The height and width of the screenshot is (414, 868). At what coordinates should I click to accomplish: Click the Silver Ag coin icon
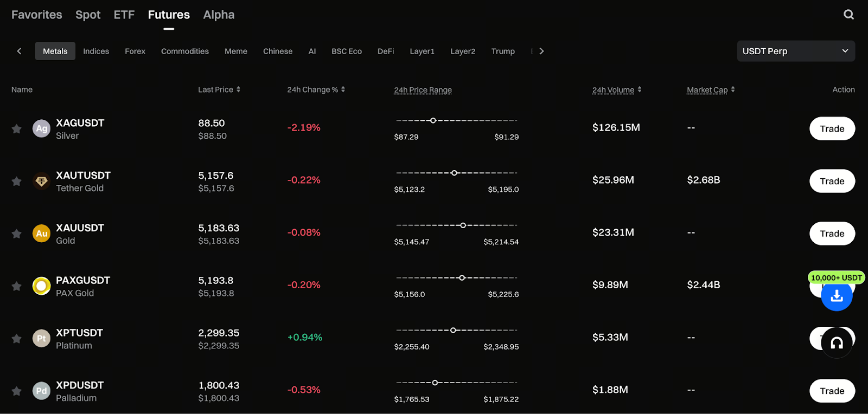tap(41, 128)
